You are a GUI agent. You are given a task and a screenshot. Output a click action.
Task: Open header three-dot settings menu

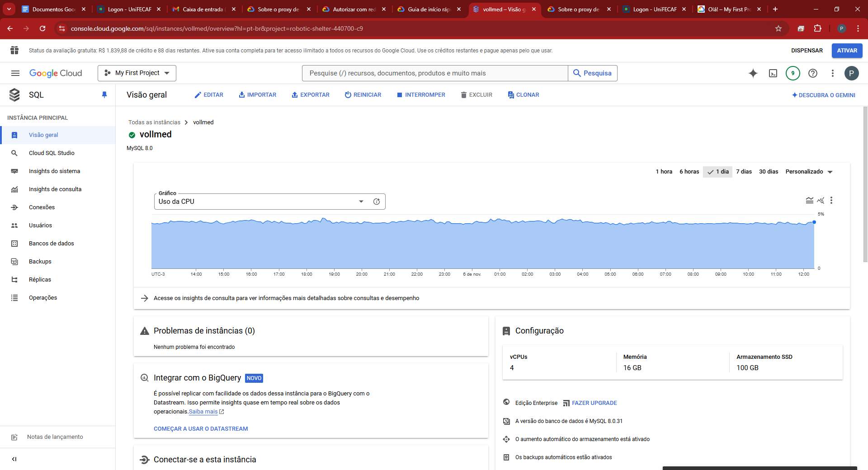click(x=833, y=73)
